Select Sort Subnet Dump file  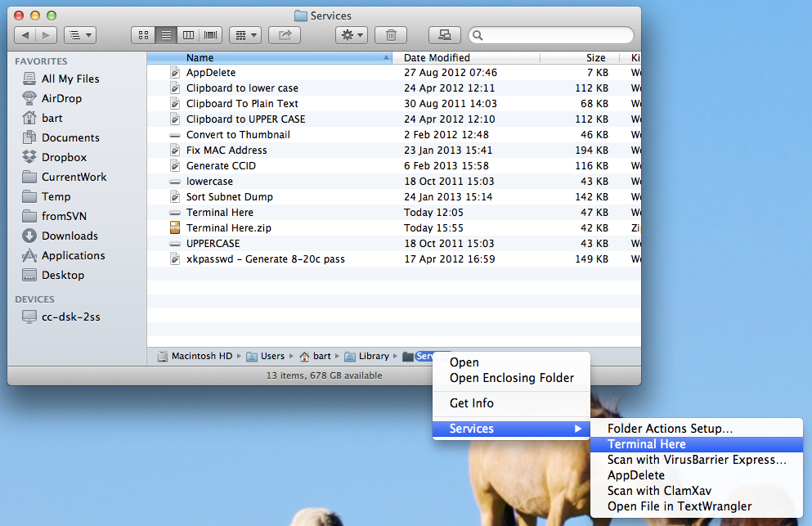[230, 197]
